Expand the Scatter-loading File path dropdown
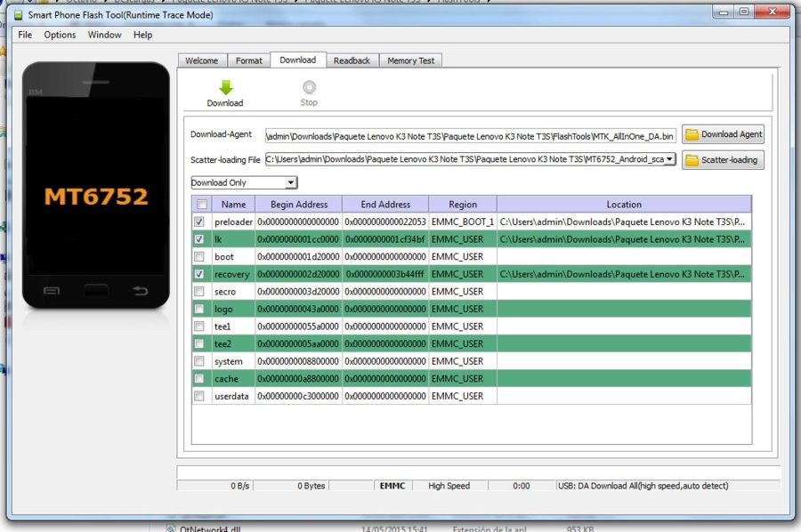The width and height of the screenshot is (801, 532). coord(669,159)
